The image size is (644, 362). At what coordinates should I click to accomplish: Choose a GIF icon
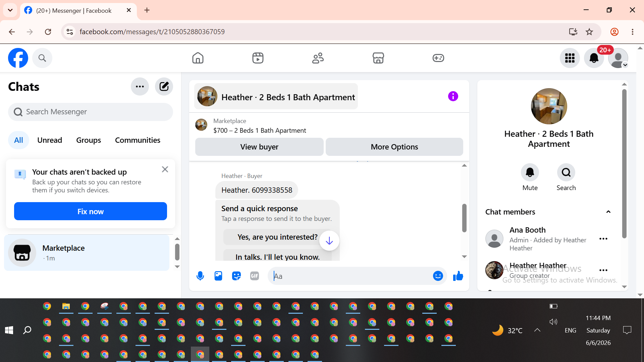(x=255, y=276)
